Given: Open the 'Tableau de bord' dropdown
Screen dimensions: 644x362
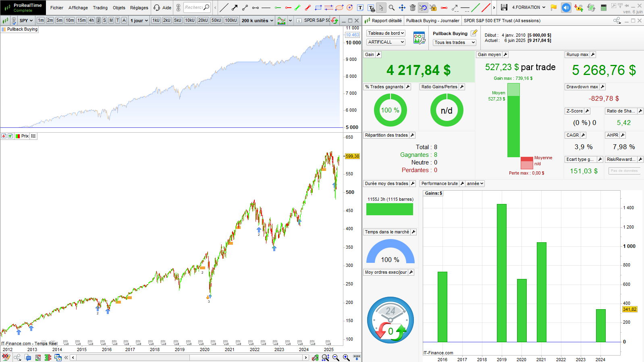Looking at the screenshot, I should [386, 33].
